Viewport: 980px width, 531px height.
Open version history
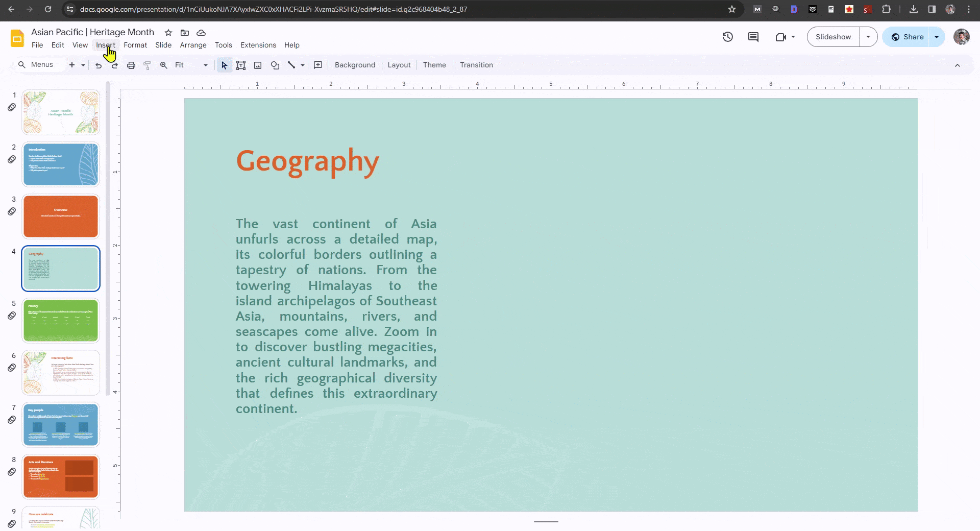point(727,37)
